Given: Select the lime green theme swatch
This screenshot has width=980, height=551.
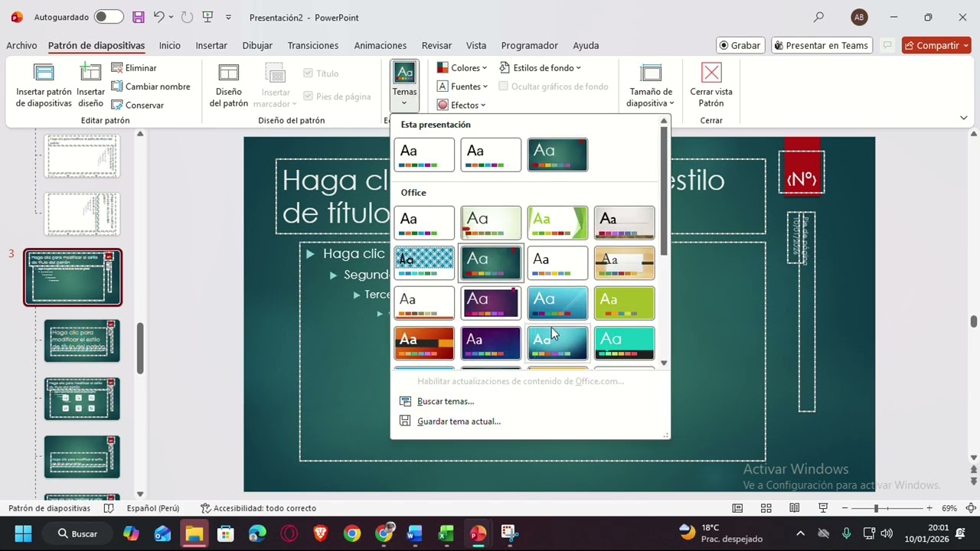Looking at the screenshot, I should click(624, 303).
